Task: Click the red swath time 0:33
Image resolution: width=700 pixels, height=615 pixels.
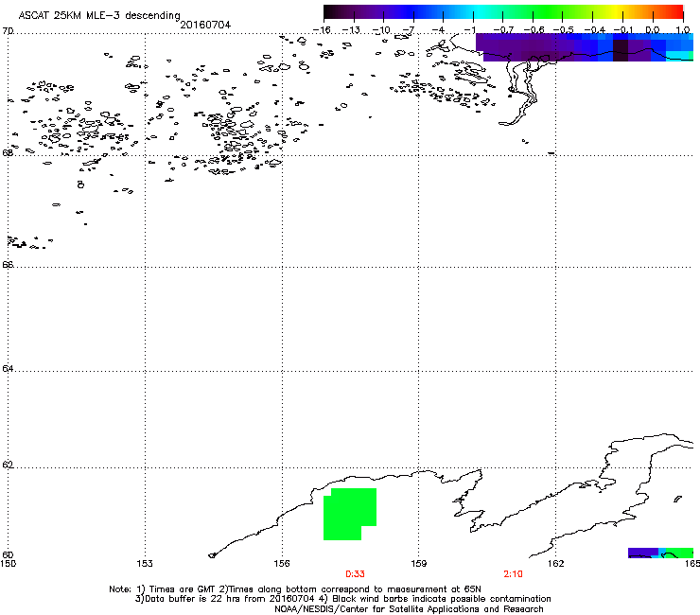Action: [355, 574]
